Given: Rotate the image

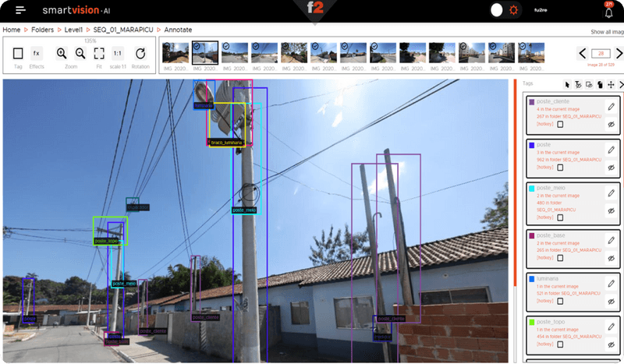Looking at the screenshot, I should click(x=140, y=54).
